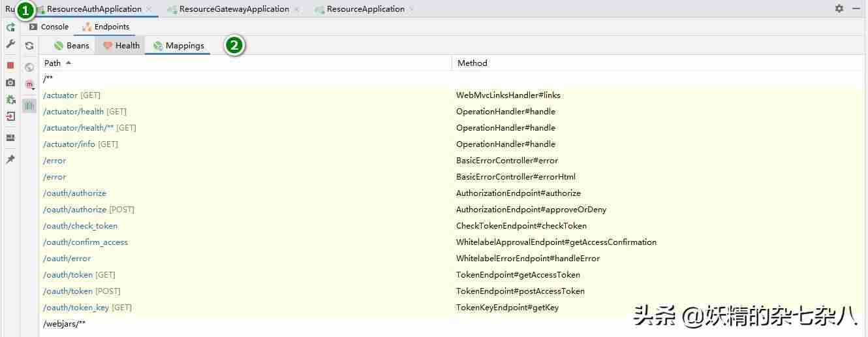Close the ResourceApplication tab

412,9
